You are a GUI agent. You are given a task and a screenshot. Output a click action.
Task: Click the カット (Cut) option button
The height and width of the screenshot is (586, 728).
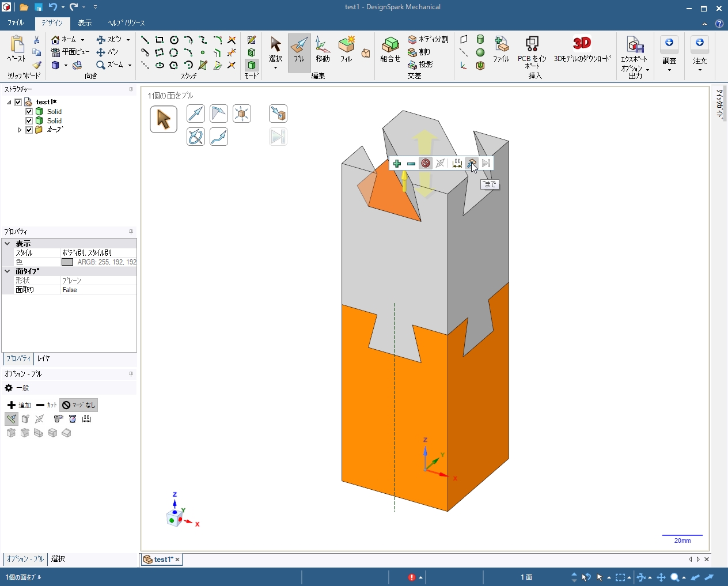[46, 405]
